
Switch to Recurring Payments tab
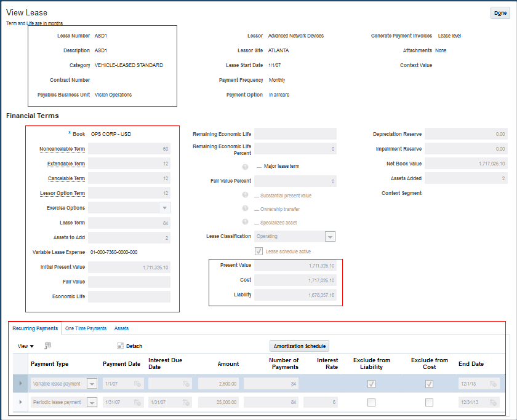coord(35,328)
